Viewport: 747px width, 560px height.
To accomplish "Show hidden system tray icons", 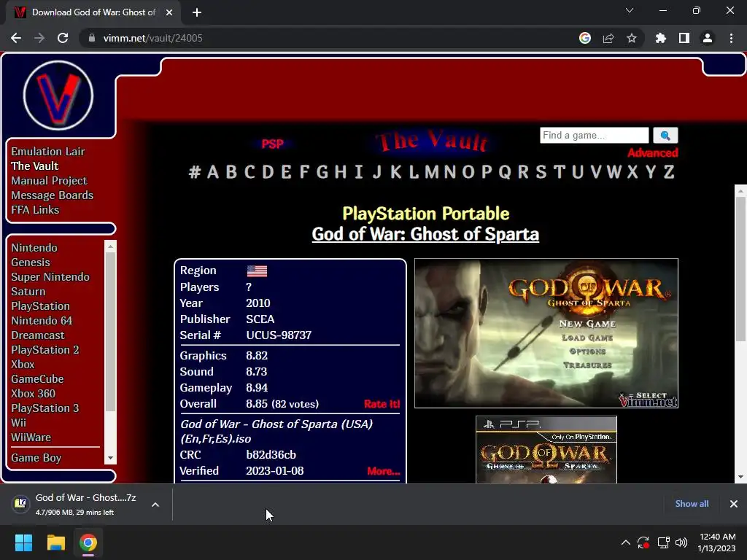I will coord(625,542).
